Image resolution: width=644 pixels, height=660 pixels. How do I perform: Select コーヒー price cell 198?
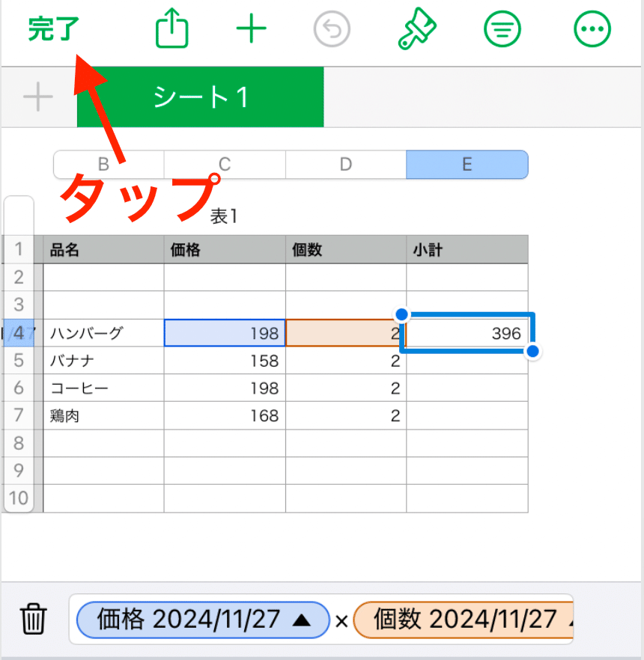(x=225, y=388)
